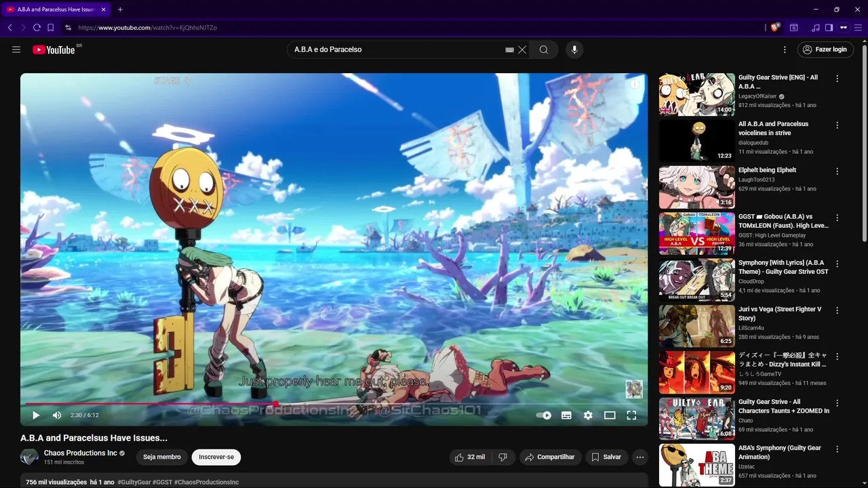Enter full screen mode

coord(631,415)
